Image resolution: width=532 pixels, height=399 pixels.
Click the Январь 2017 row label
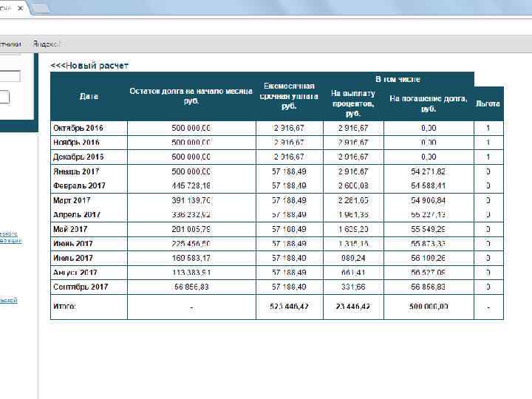pyautogui.click(x=76, y=171)
